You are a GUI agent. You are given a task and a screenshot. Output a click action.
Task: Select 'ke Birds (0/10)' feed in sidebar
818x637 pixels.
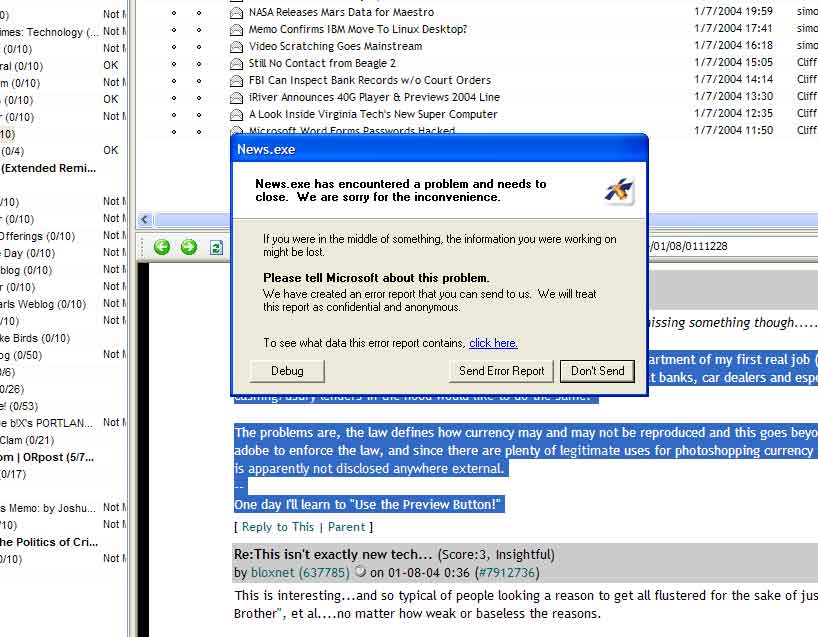pos(35,338)
